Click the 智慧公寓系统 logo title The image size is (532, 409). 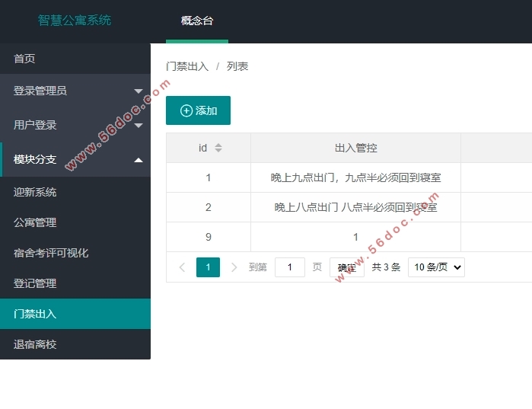tap(75, 21)
